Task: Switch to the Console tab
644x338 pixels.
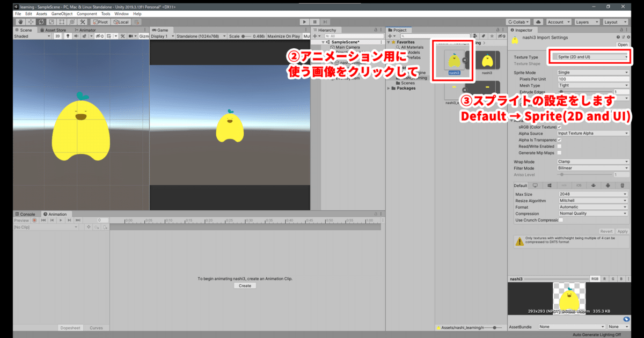Action: click(x=25, y=214)
